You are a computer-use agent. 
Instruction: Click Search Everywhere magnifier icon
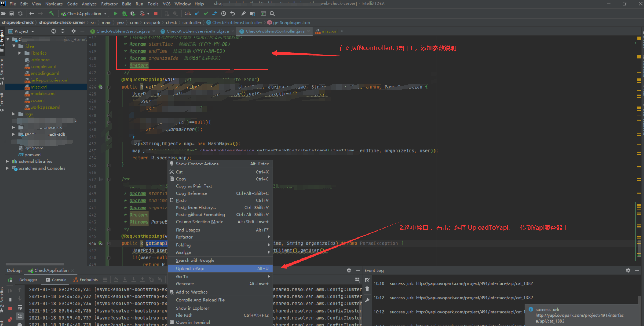tap(272, 13)
